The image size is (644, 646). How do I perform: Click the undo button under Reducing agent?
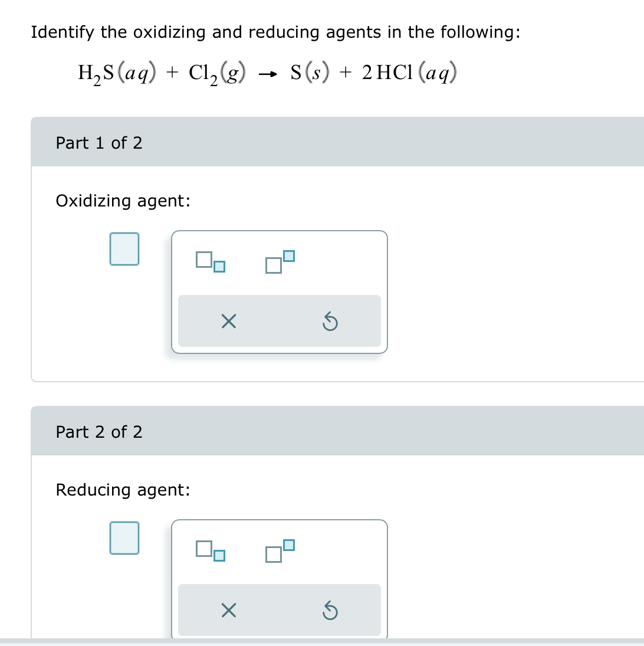click(330, 611)
